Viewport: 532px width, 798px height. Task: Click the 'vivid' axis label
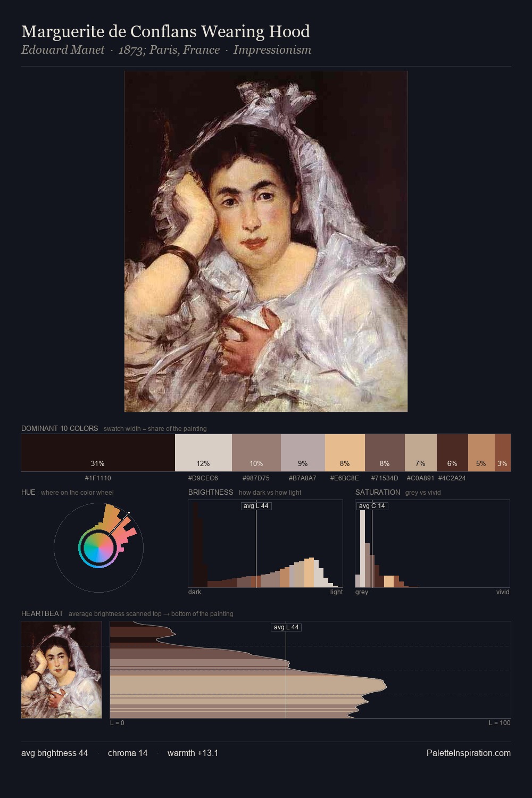(503, 592)
